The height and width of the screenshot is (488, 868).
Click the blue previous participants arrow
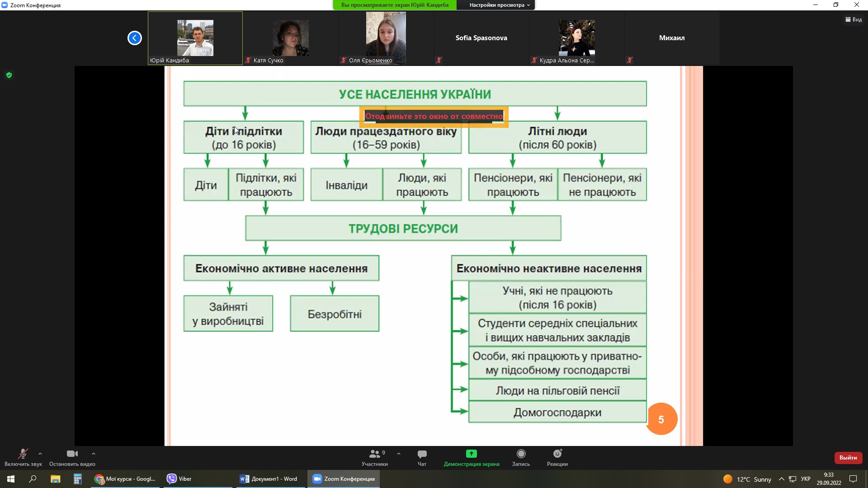(x=134, y=38)
